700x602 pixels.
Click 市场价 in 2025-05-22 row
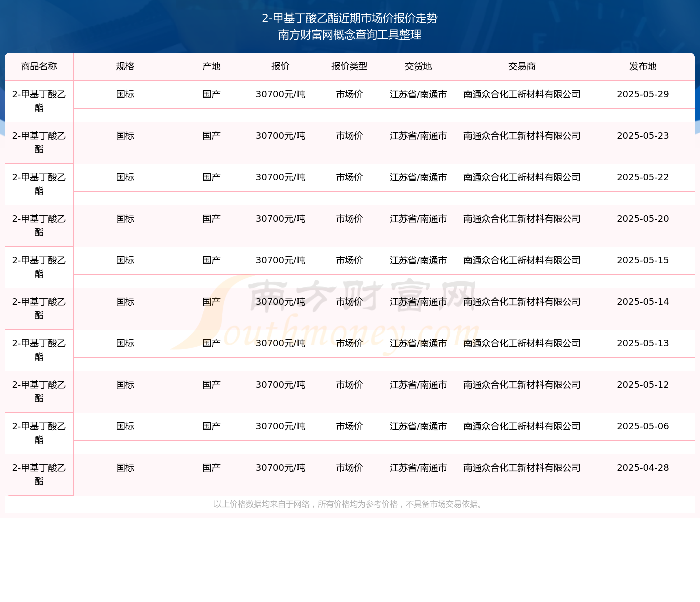point(350,177)
